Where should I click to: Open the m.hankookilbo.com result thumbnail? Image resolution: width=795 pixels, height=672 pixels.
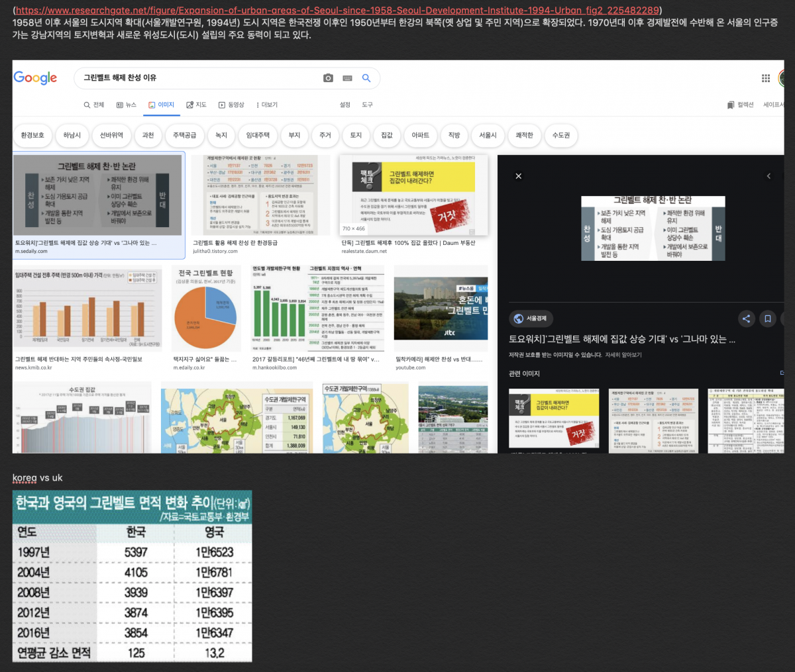pos(317,309)
